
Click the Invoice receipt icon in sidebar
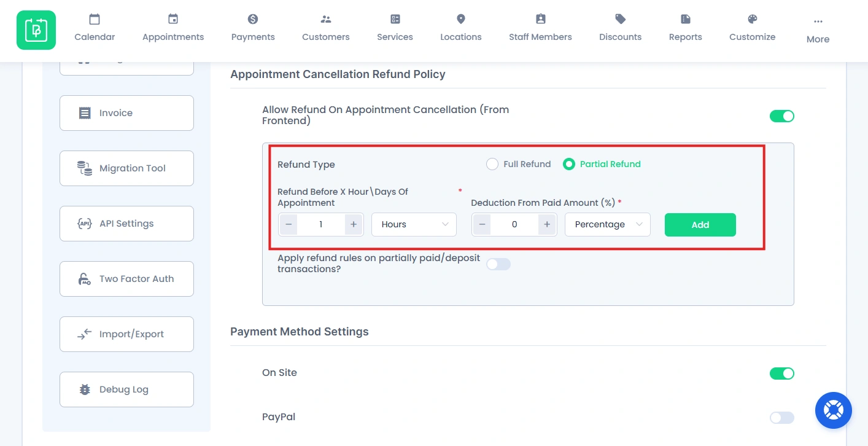coord(85,113)
